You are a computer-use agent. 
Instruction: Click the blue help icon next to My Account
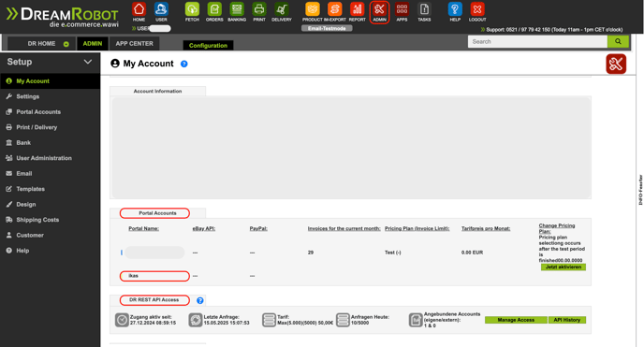pos(184,64)
